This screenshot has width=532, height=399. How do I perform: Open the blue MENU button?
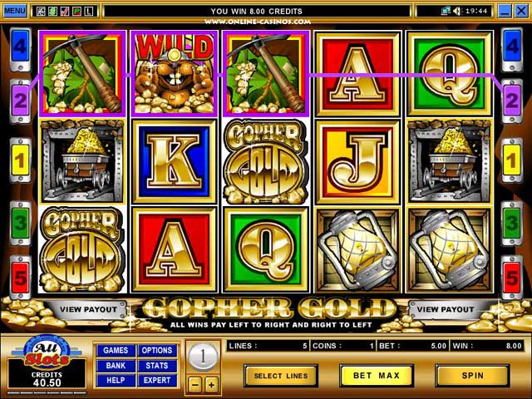[x=15, y=11]
